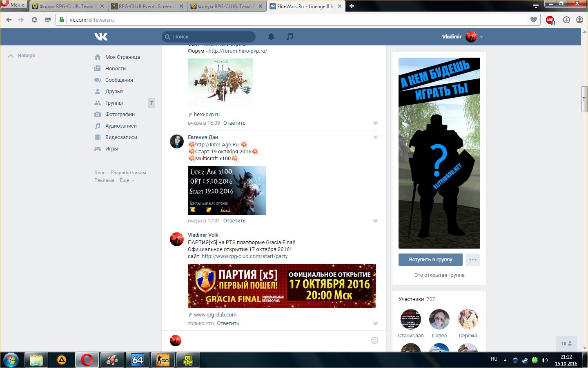Image resolution: width=588 pixels, height=368 pixels.
Task: Click the Vladimir profile avatar in header
Action: (x=471, y=36)
